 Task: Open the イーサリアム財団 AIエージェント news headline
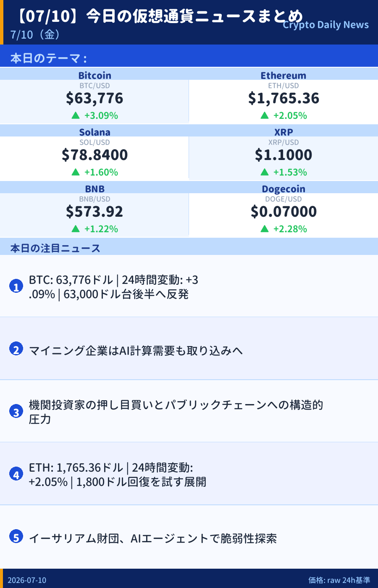click(x=153, y=538)
